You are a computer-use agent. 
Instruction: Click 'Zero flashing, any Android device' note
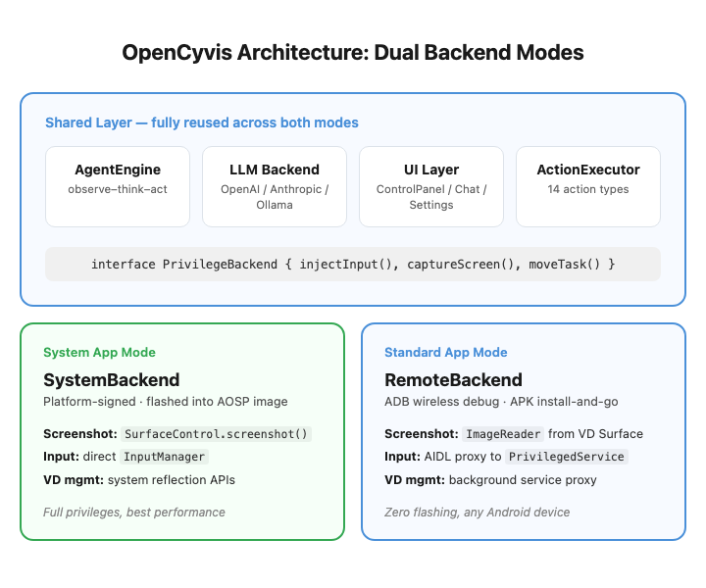(x=478, y=513)
